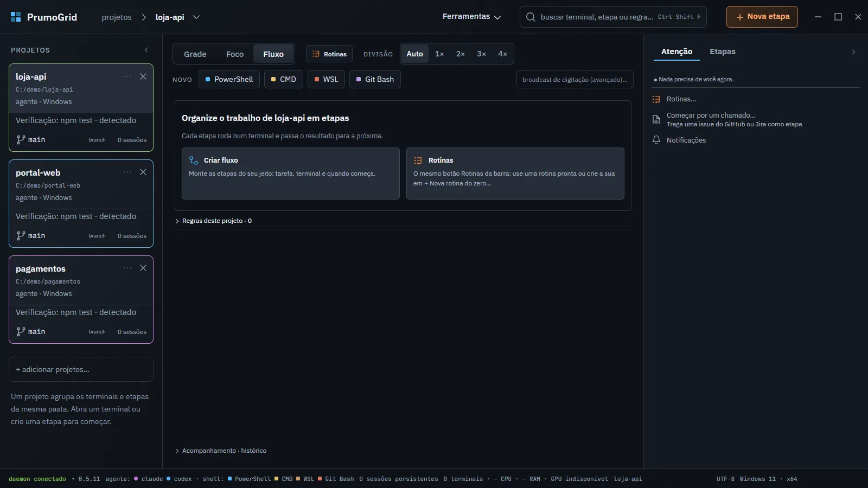Click the branch icon in loja-api card
The width and height of the screenshot is (868, 488).
(21, 139)
